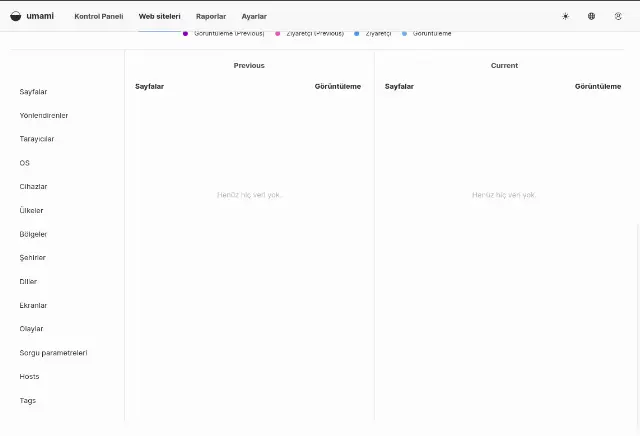
Task: Open the Raporlar menu item
Action: (x=211, y=16)
